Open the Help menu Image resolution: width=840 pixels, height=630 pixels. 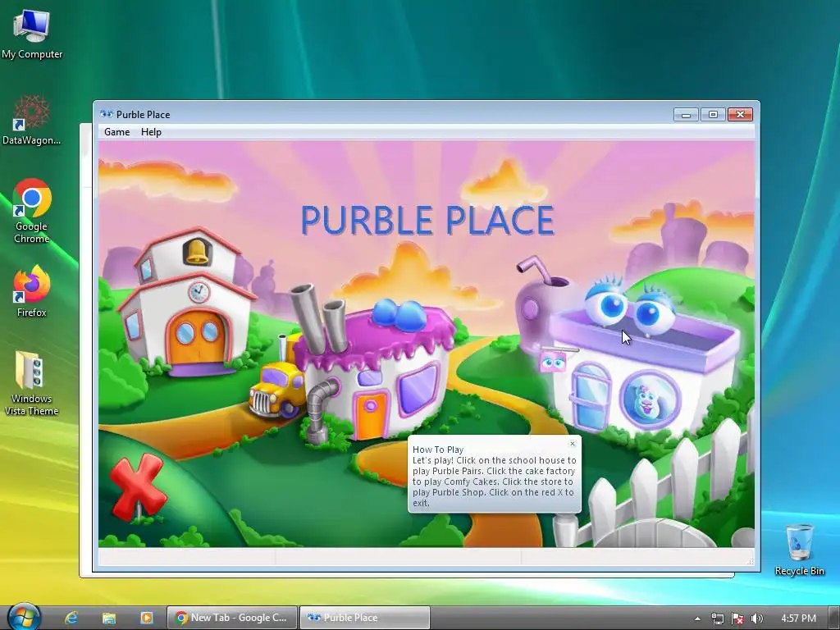[151, 132]
